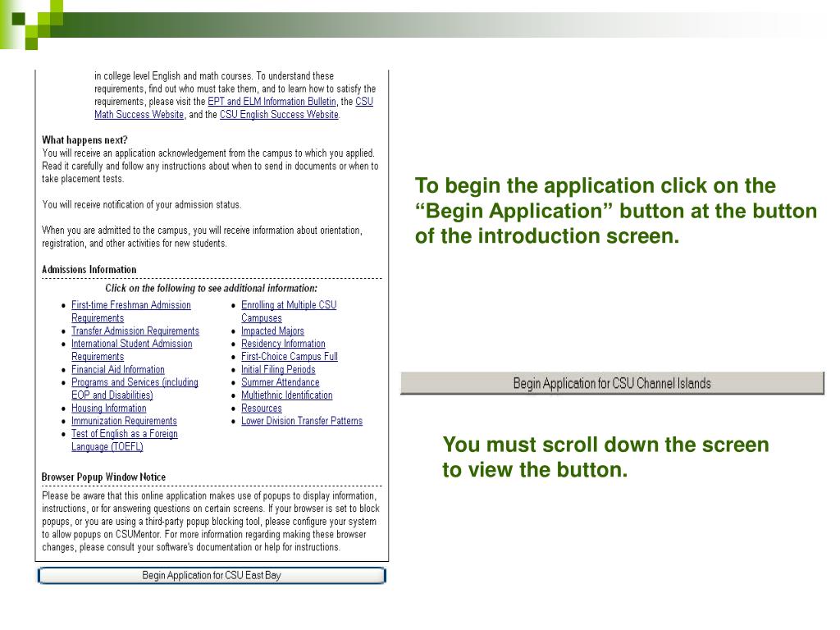
Task: Click the 'Admissions Information' heading
Action: pos(89,269)
